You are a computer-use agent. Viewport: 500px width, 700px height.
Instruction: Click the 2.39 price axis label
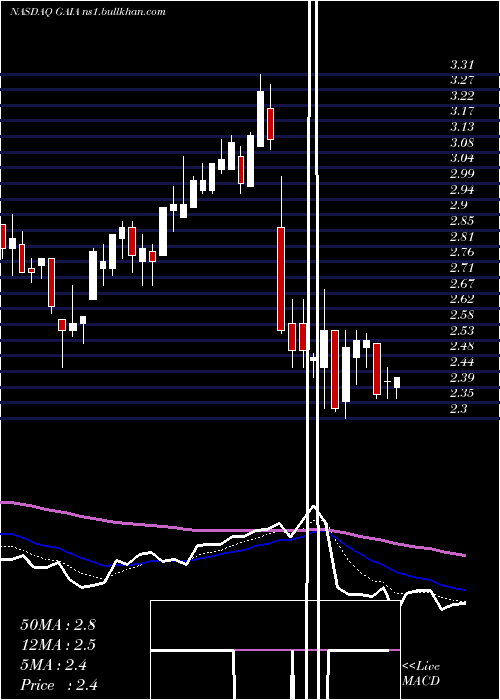[x=462, y=378]
